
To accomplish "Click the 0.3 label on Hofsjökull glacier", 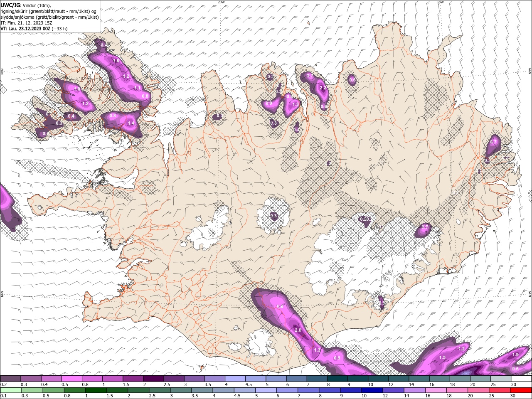I will (x=273, y=216).
